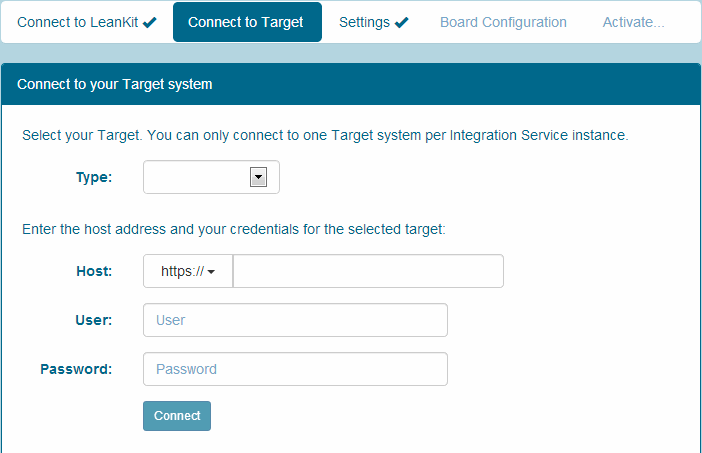Focus the Host address text field
The width and height of the screenshot is (702, 453).
pyautogui.click(x=368, y=271)
